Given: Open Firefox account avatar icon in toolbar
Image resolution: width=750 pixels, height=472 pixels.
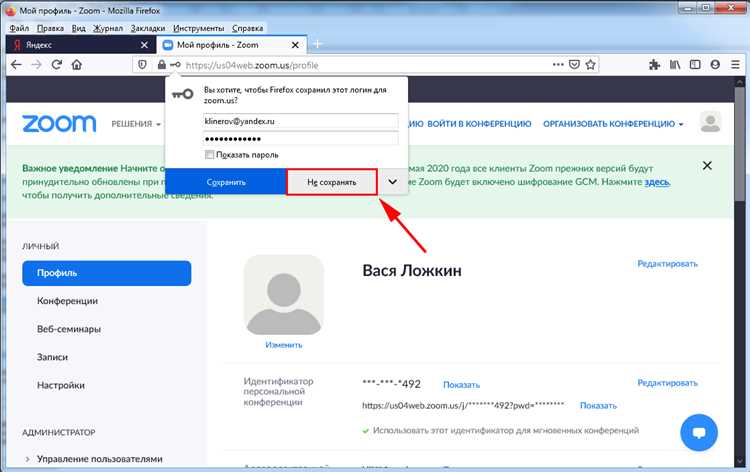Looking at the screenshot, I should point(715,65).
